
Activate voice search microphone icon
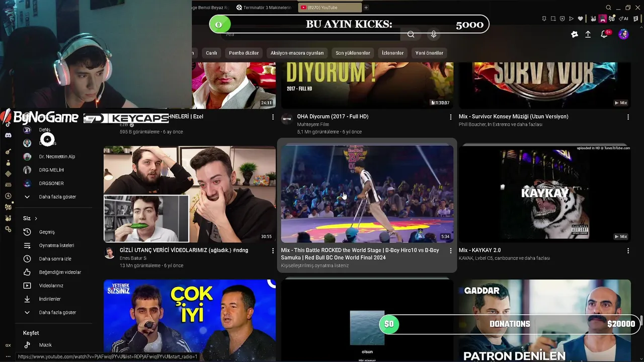(x=434, y=34)
